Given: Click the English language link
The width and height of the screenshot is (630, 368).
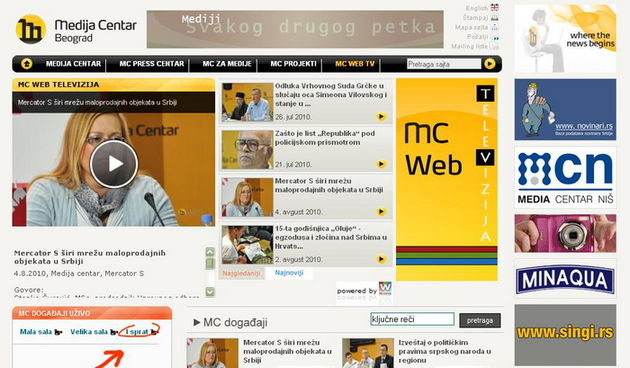Looking at the screenshot, I should pos(477,8).
